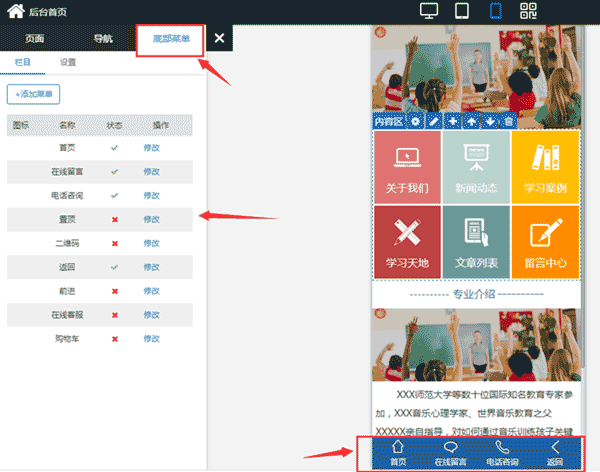Open content area gear settings icon
Image resolution: width=600 pixels, height=472 pixels.
[x=415, y=121]
